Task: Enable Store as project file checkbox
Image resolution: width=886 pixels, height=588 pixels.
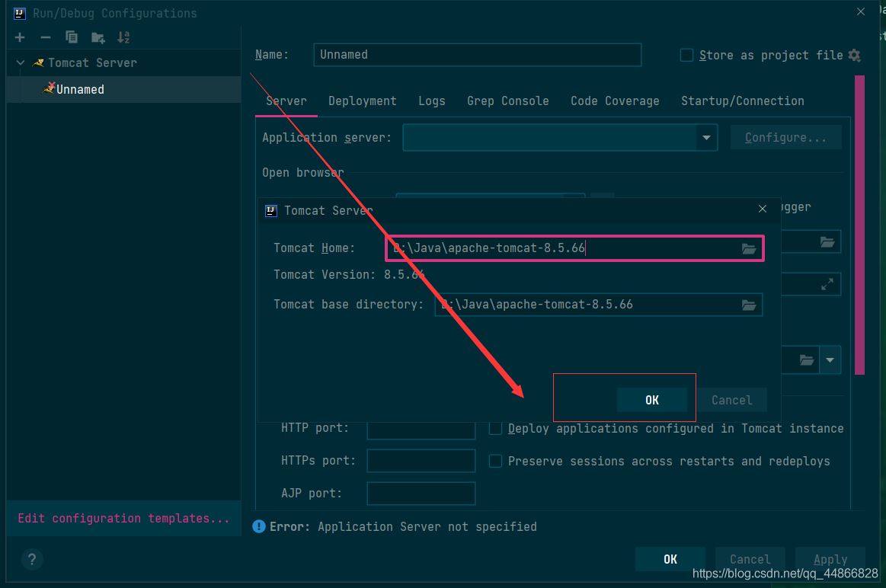Action: click(686, 55)
